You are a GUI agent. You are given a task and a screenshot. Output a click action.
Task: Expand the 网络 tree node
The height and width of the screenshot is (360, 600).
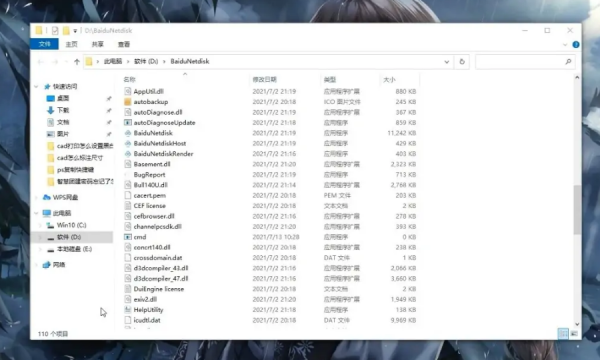tap(36, 265)
